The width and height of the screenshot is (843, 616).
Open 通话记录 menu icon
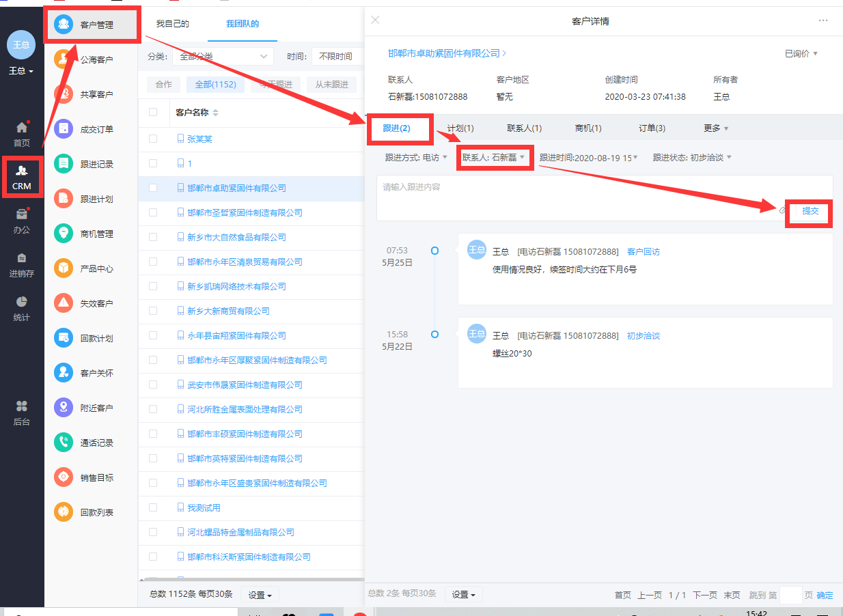tap(64, 443)
